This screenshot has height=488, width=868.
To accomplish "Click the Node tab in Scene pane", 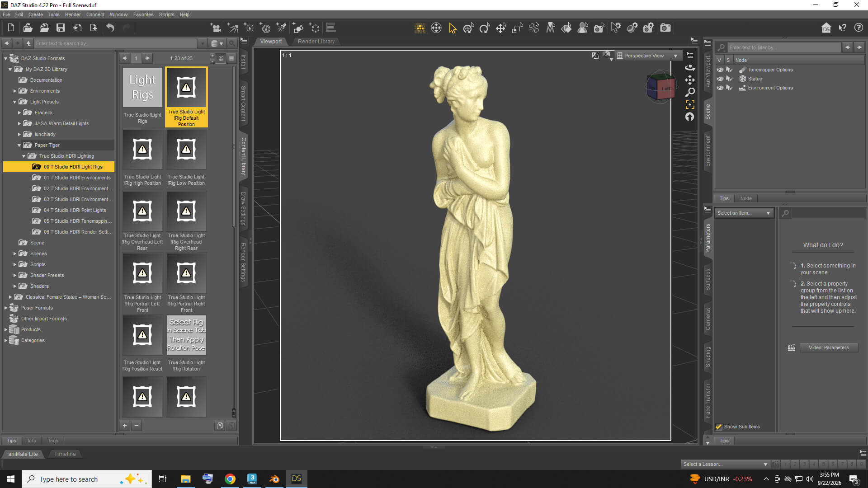I will coord(746,198).
